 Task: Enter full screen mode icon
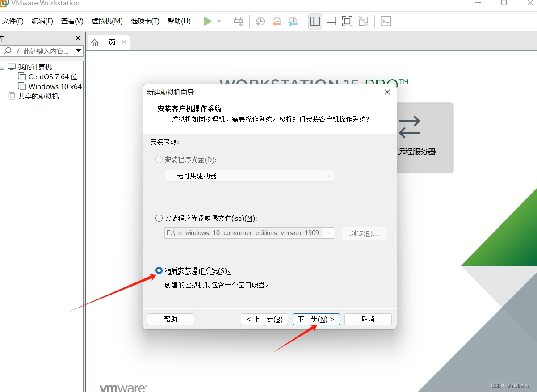pos(347,21)
